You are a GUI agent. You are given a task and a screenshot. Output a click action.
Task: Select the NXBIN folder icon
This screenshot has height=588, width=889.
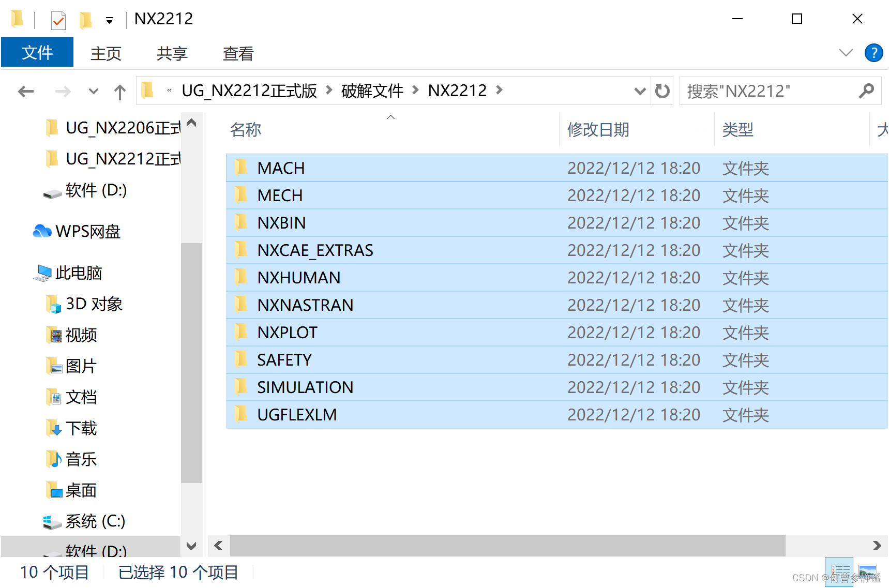[x=240, y=222]
